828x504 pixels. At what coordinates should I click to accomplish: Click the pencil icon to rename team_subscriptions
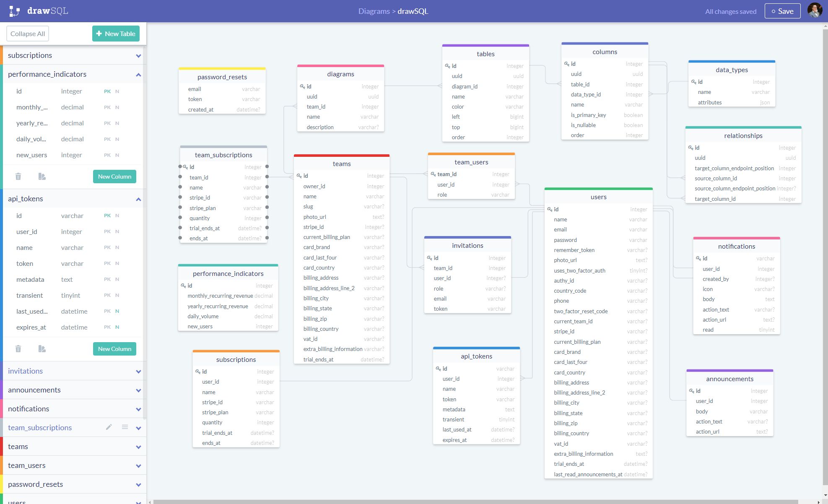click(x=109, y=427)
